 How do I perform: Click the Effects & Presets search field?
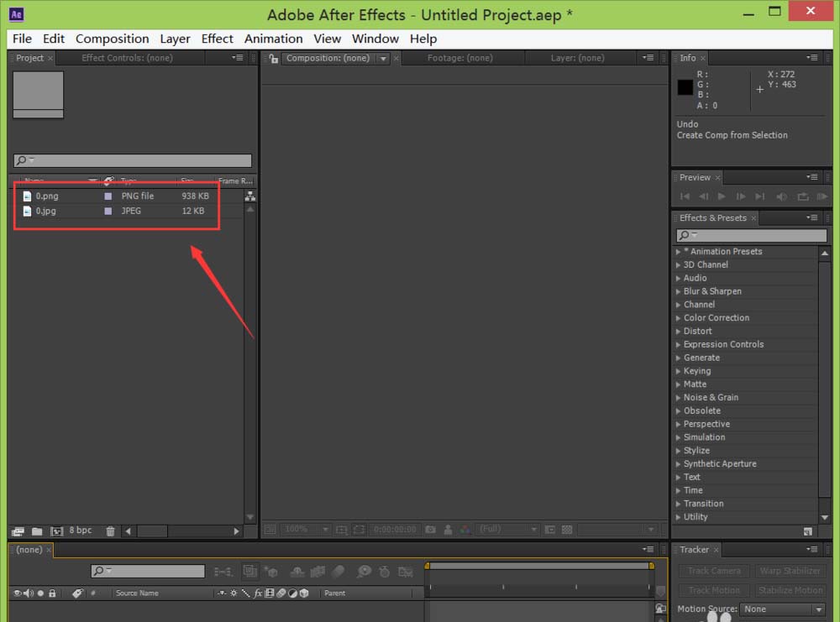pyautogui.click(x=752, y=235)
